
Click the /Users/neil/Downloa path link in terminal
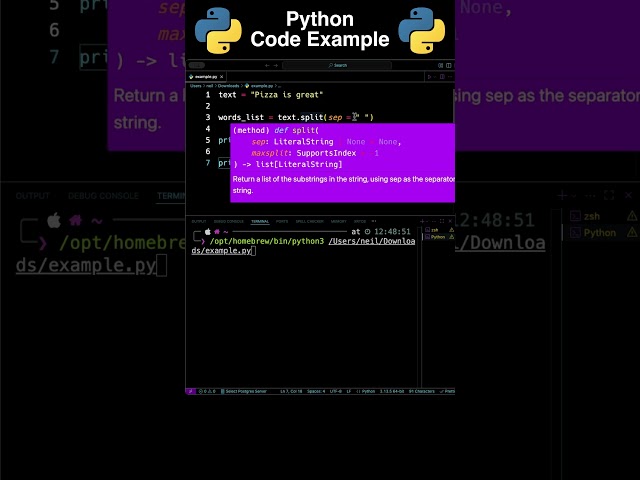pos(372,241)
